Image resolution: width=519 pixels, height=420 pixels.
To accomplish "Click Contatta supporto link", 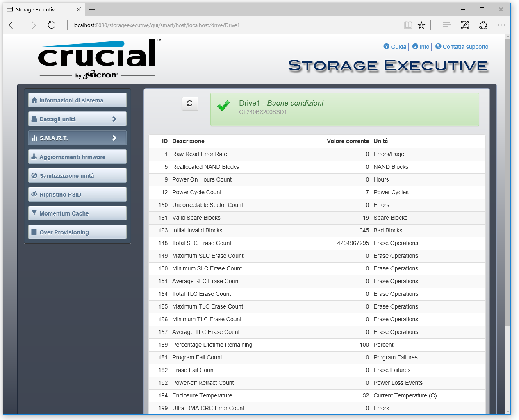I will [x=462, y=47].
